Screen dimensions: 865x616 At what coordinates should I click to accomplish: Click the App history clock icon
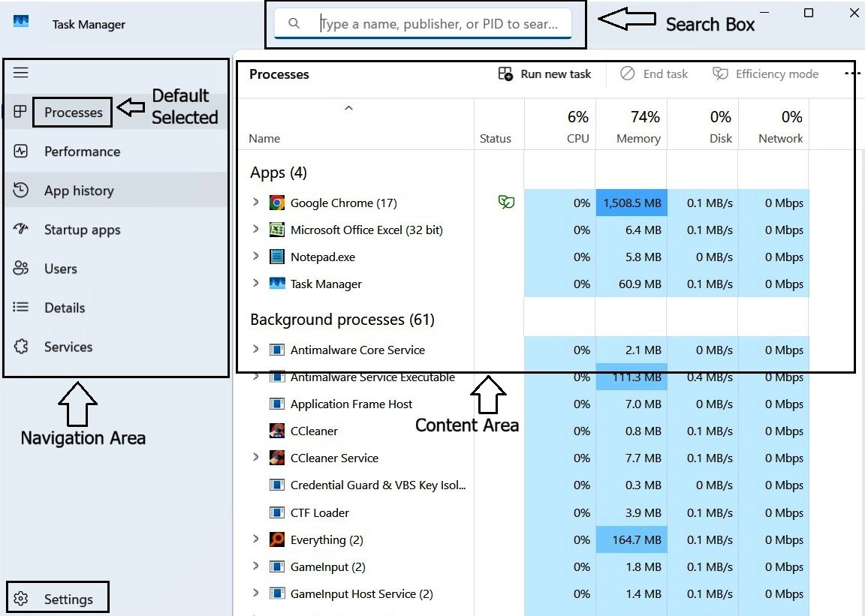20,191
